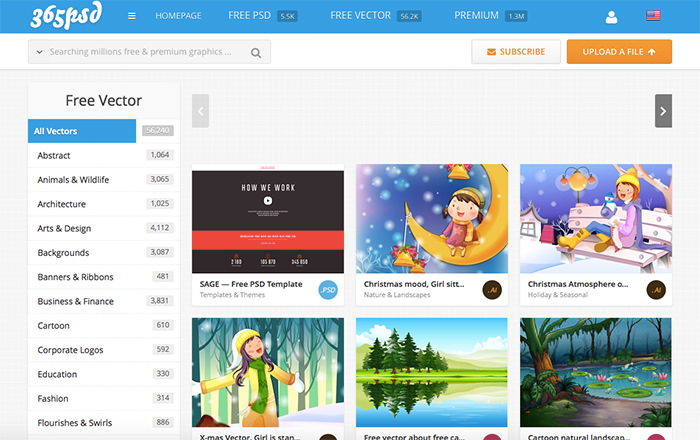Click the Holiday & Seasonal category link
The width and height of the screenshot is (700, 440).
click(x=558, y=295)
